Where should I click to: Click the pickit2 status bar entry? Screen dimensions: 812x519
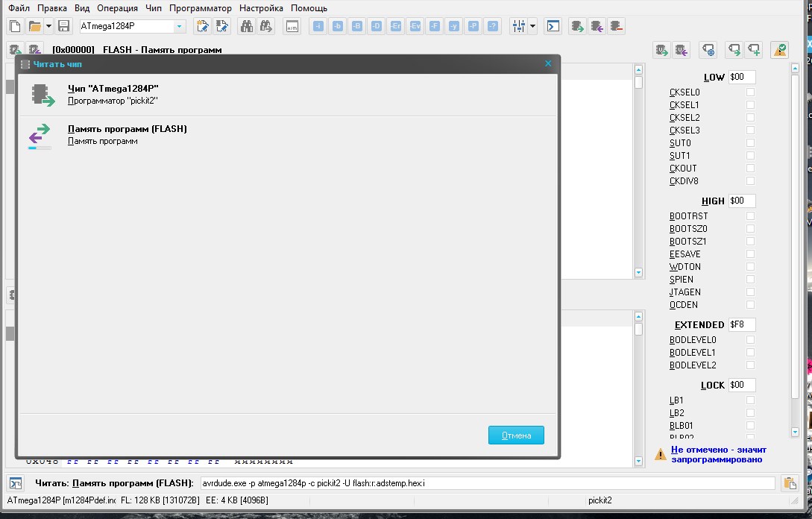[599, 500]
